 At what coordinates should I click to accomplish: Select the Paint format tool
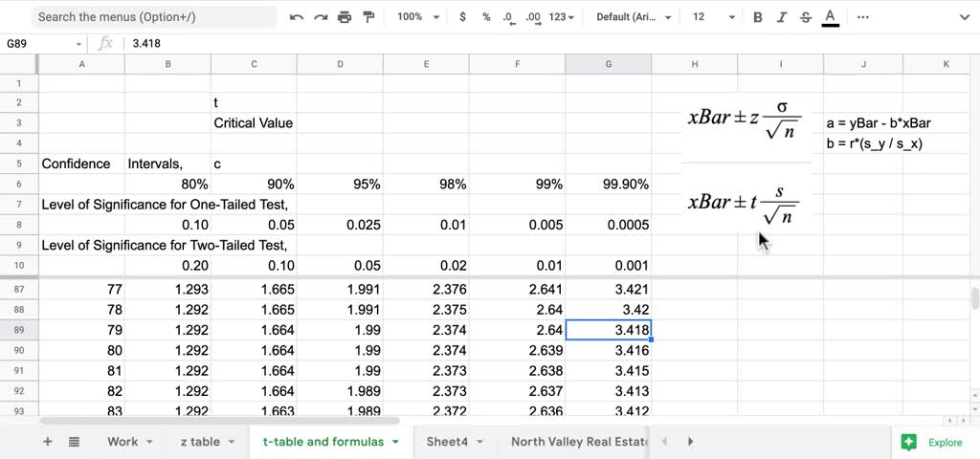click(x=368, y=17)
